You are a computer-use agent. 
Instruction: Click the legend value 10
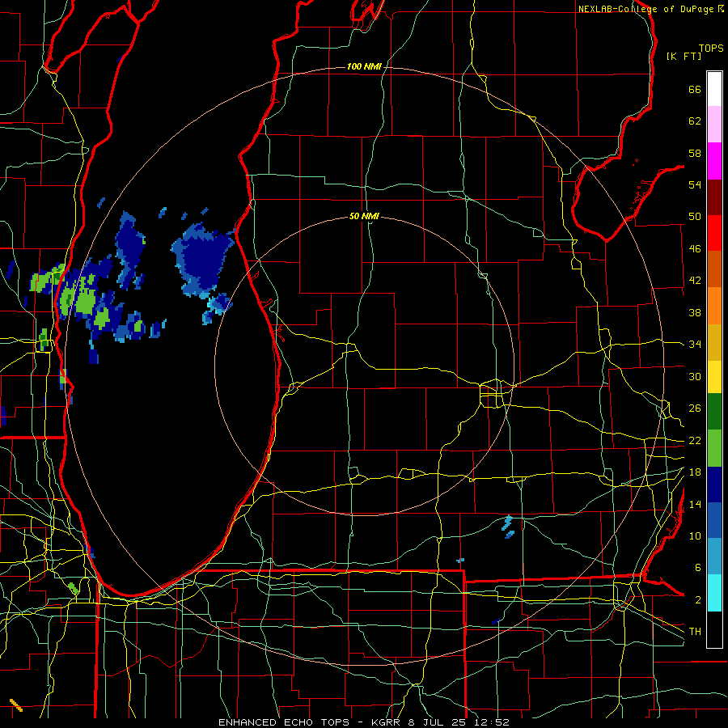(695, 536)
